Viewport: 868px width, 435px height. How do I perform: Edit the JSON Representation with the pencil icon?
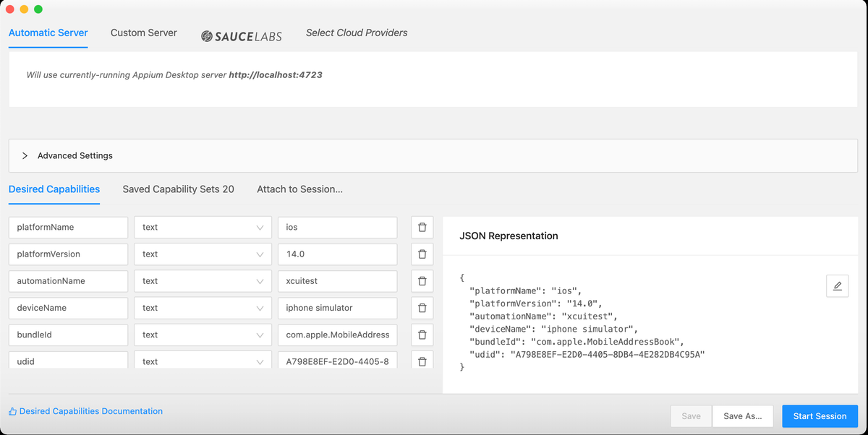pyautogui.click(x=837, y=285)
